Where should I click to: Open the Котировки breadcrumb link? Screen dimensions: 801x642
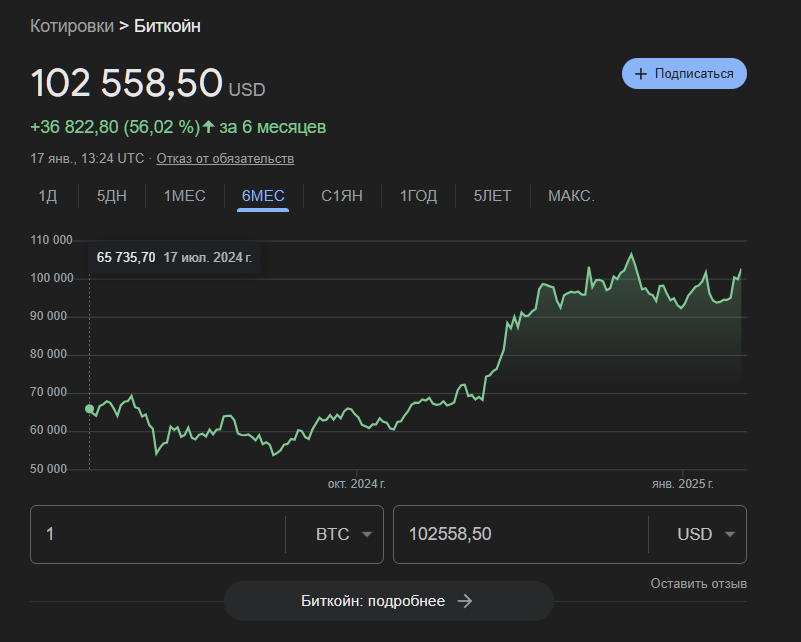(72, 26)
